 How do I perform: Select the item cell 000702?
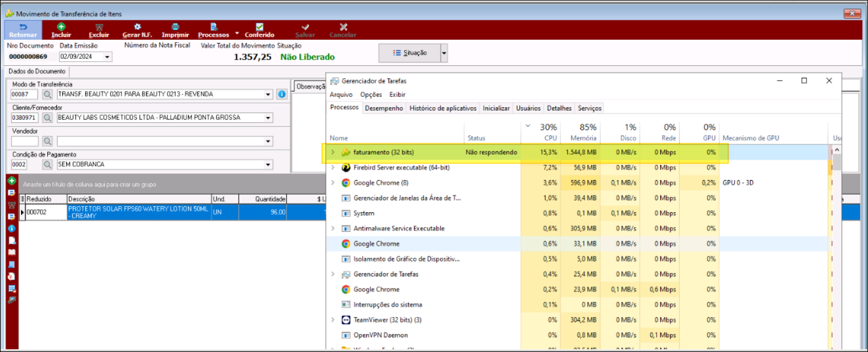click(x=46, y=212)
